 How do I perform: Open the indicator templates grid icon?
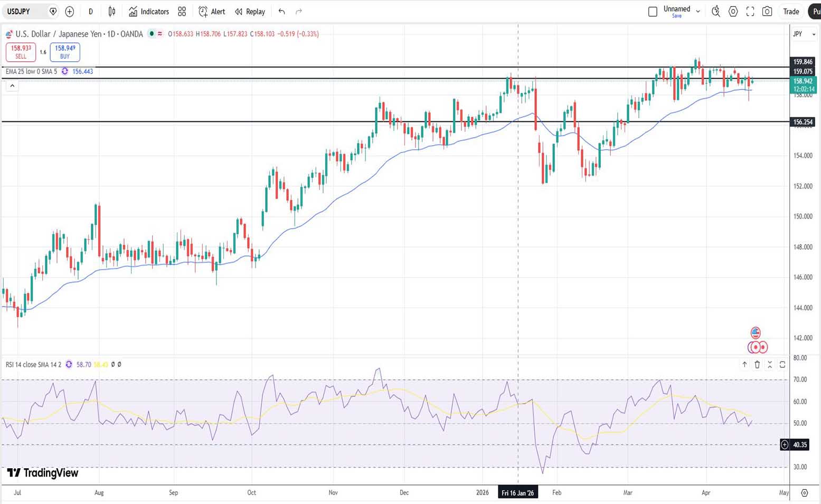[182, 12]
